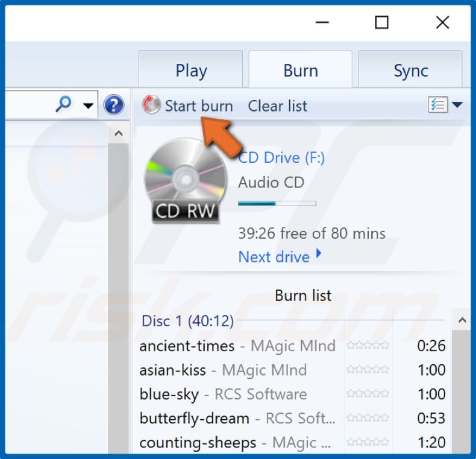Maximize the Windows Media Player window
The image size is (476, 459).
(381, 22)
